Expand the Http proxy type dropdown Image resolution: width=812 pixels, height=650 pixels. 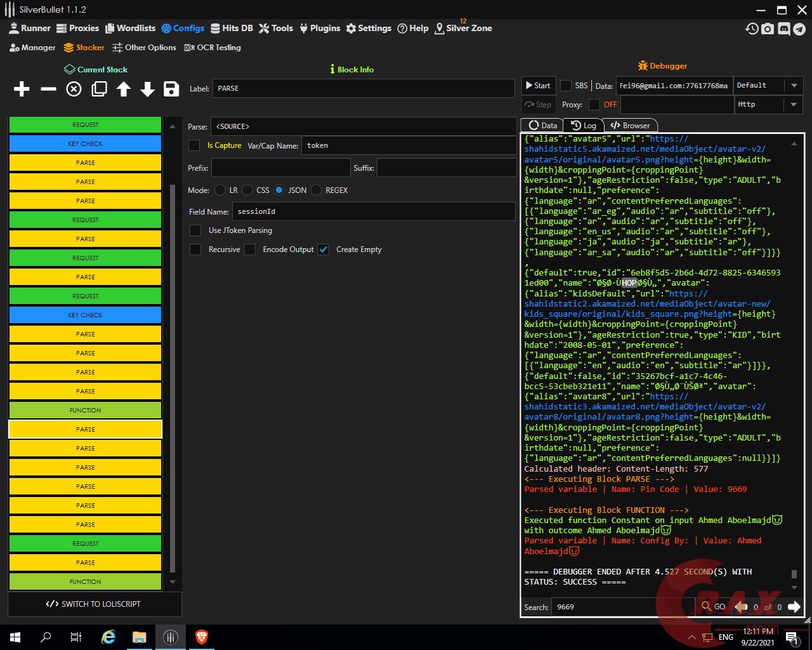click(x=768, y=105)
